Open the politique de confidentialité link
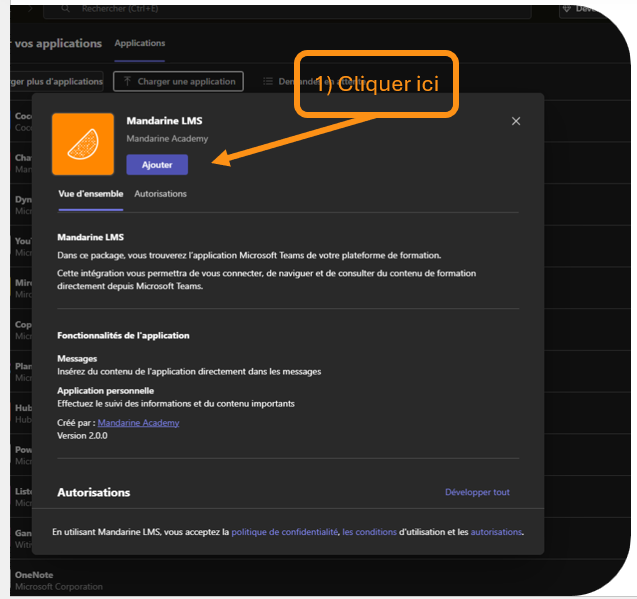Viewport: 637px width, 599px height. (284, 532)
